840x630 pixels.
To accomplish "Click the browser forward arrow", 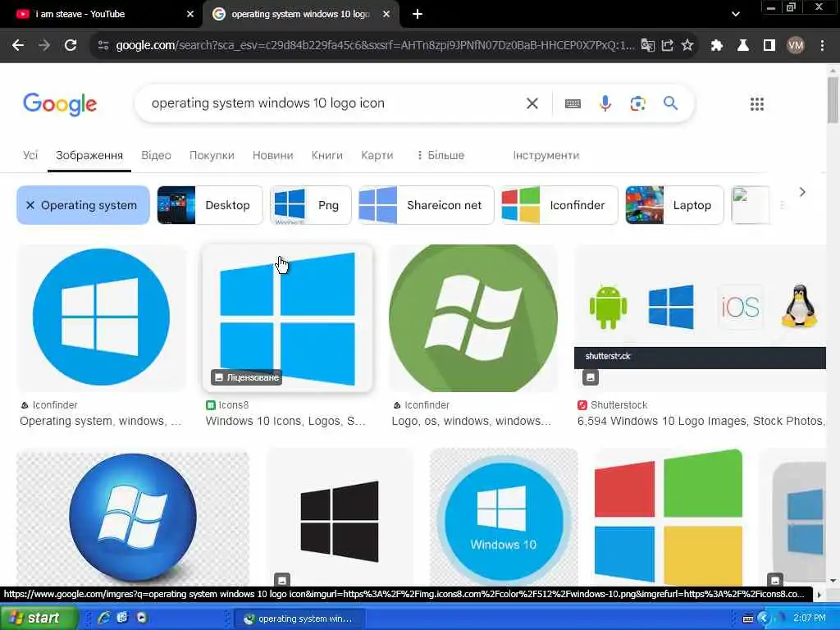I will pos(44,46).
